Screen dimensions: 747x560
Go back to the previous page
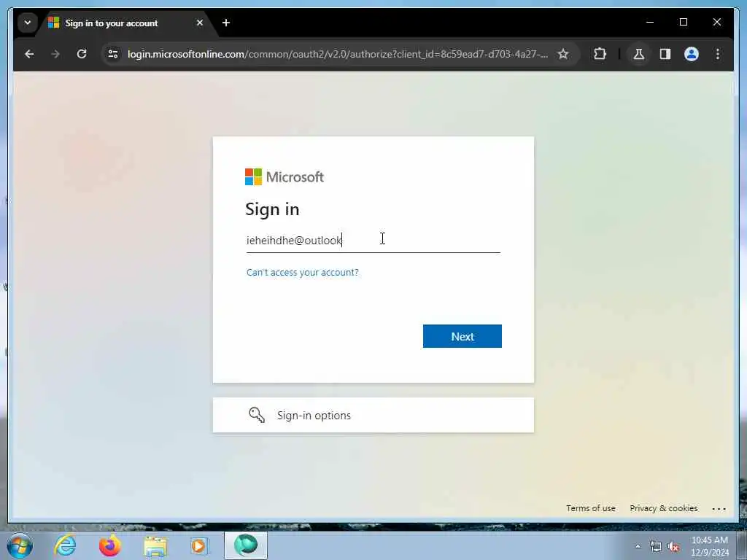29,54
